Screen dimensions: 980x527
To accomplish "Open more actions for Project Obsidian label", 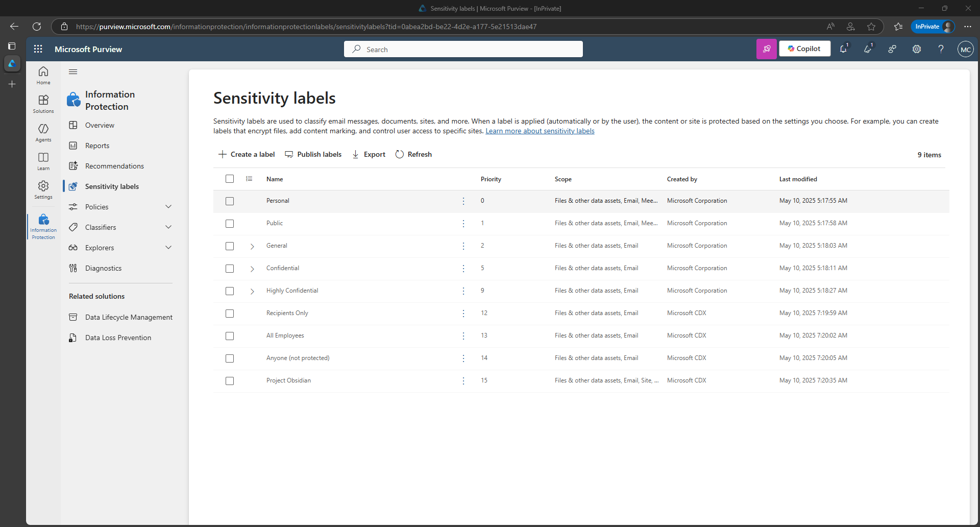I will [463, 381].
